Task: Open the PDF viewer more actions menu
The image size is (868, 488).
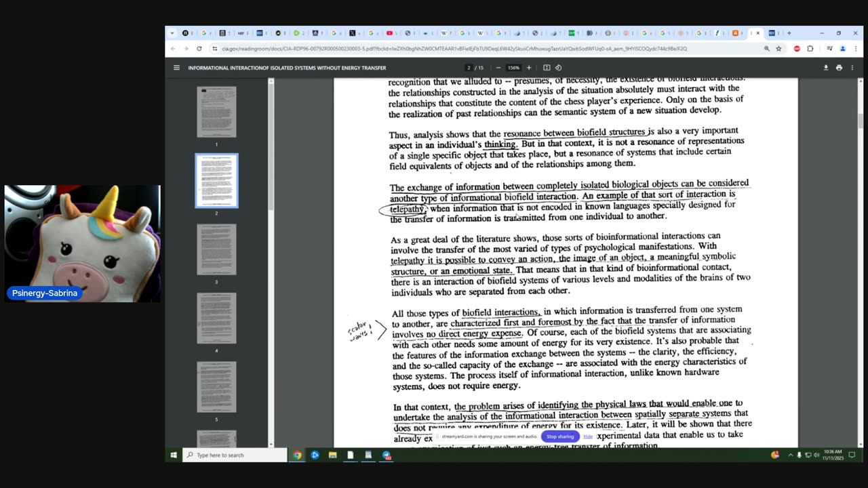Action: 852,68
